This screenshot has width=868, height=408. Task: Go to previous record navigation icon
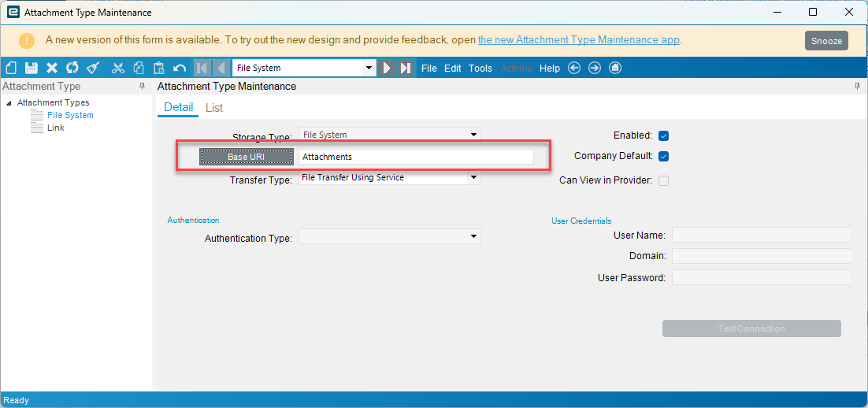tap(221, 68)
